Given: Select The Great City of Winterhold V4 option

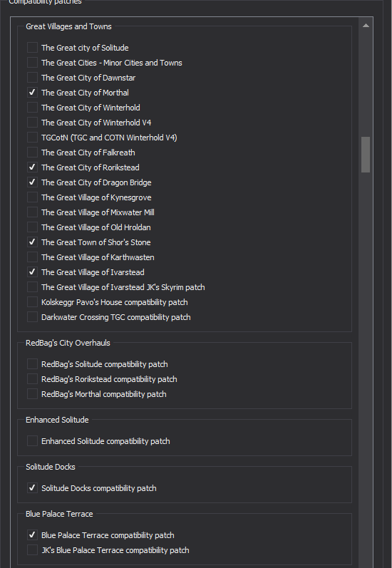Looking at the screenshot, I should click(x=32, y=123).
